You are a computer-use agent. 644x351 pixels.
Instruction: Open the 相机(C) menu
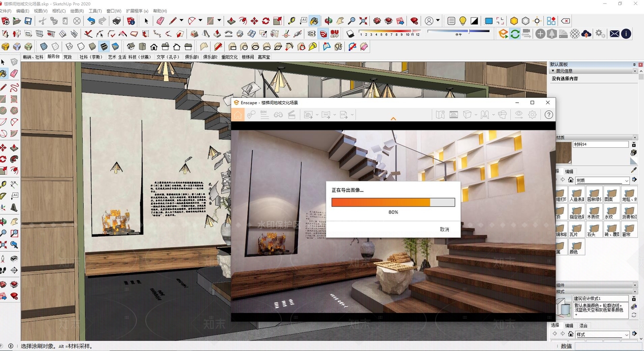click(x=59, y=11)
